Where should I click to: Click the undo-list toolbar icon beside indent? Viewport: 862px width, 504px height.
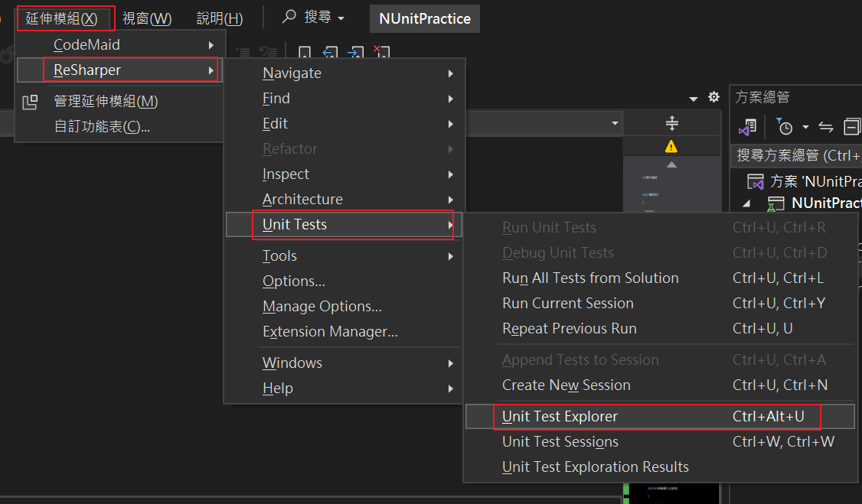pyautogui.click(x=268, y=53)
